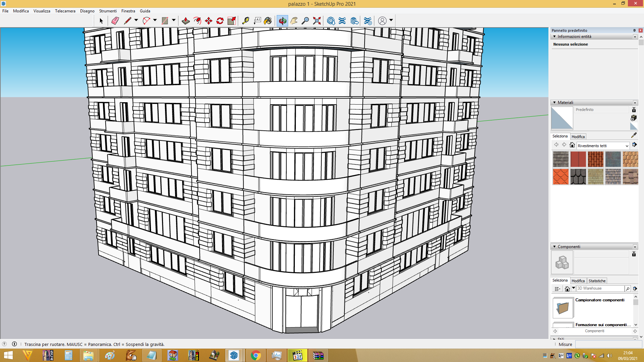644x362 pixels.
Task: Collapse the Materiali panel
Action: (554, 103)
